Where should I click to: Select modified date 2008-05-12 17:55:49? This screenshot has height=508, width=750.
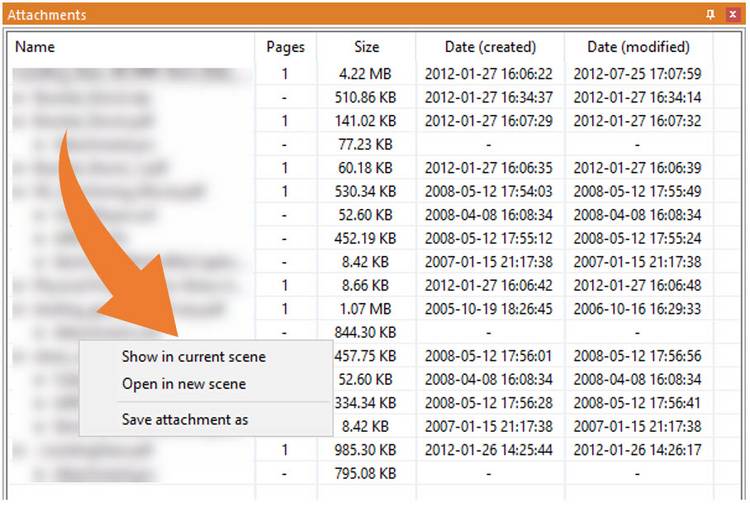point(638,191)
